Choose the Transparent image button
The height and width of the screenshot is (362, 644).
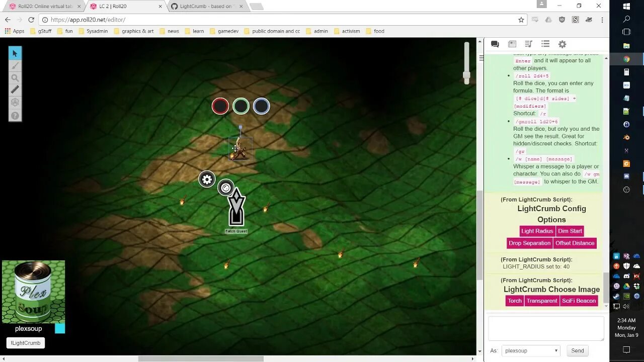click(542, 301)
